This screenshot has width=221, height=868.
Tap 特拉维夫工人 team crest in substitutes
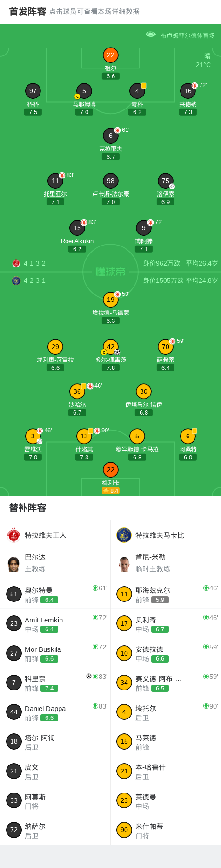tap(14, 535)
